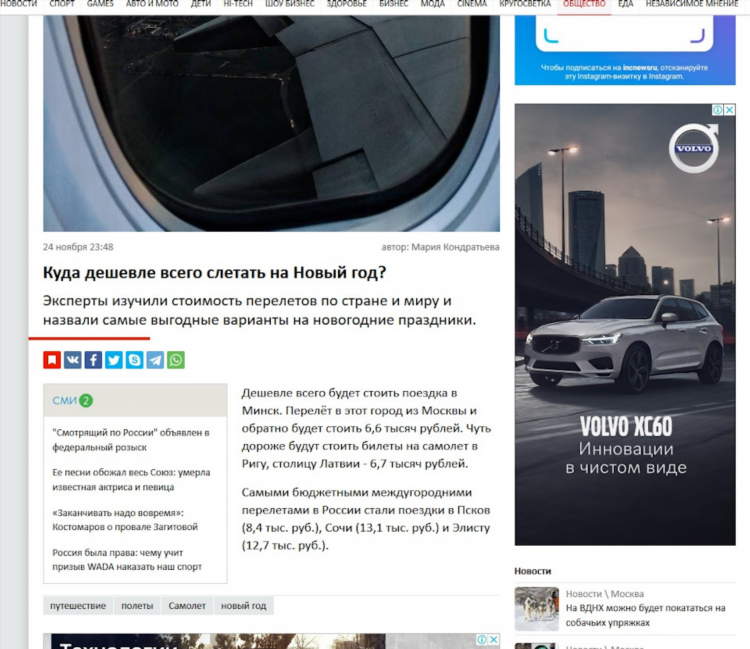Screen dimensions: 750x649
Task: Open the СПОРТ menu section
Action: 62,4
